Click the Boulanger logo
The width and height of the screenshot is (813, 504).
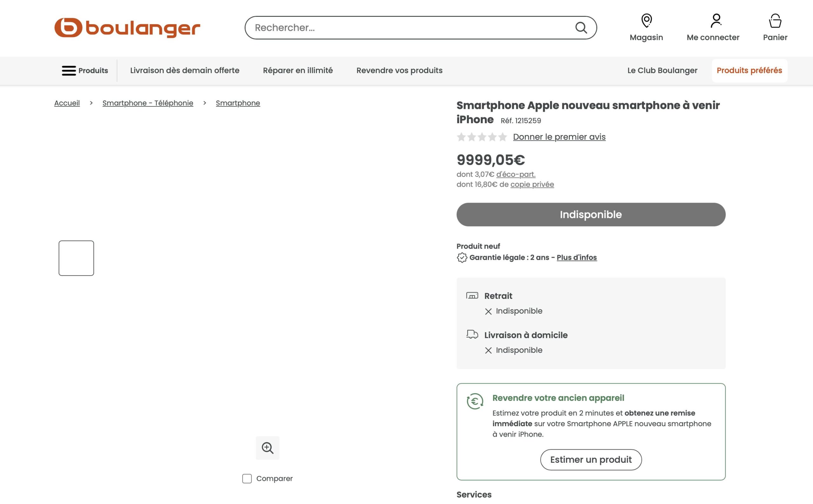(127, 28)
